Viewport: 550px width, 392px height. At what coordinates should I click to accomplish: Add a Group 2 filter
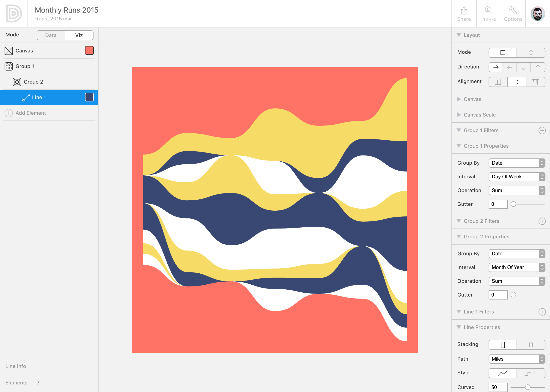542,221
